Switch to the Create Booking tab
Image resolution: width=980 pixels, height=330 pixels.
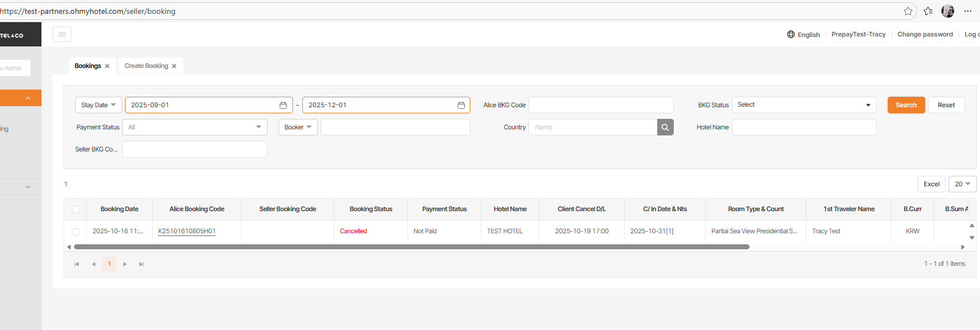pyautogui.click(x=146, y=66)
